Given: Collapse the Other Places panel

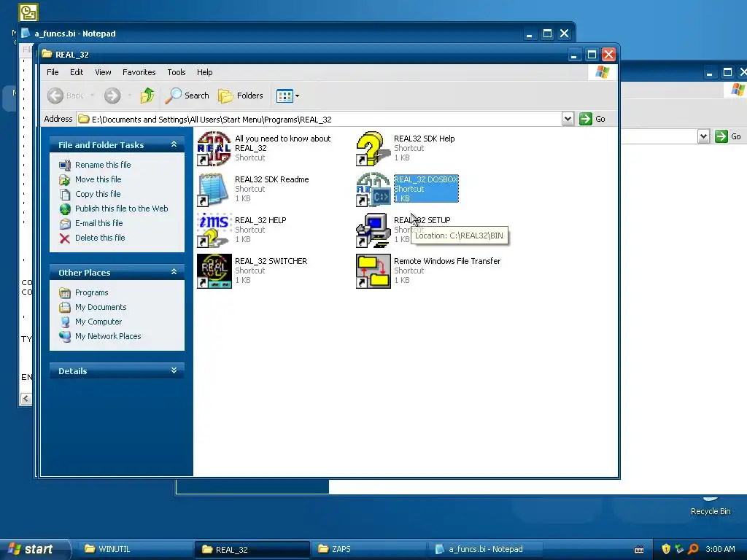Looking at the screenshot, I should [x=174, y=272].
